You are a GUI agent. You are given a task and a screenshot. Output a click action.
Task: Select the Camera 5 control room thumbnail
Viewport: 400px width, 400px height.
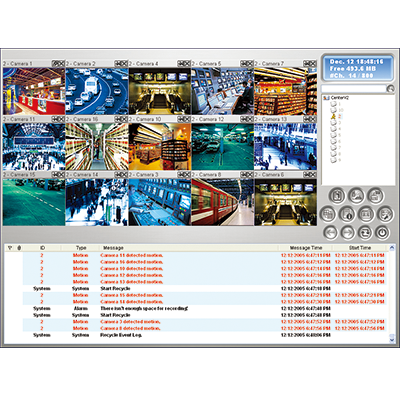[222, 91]
